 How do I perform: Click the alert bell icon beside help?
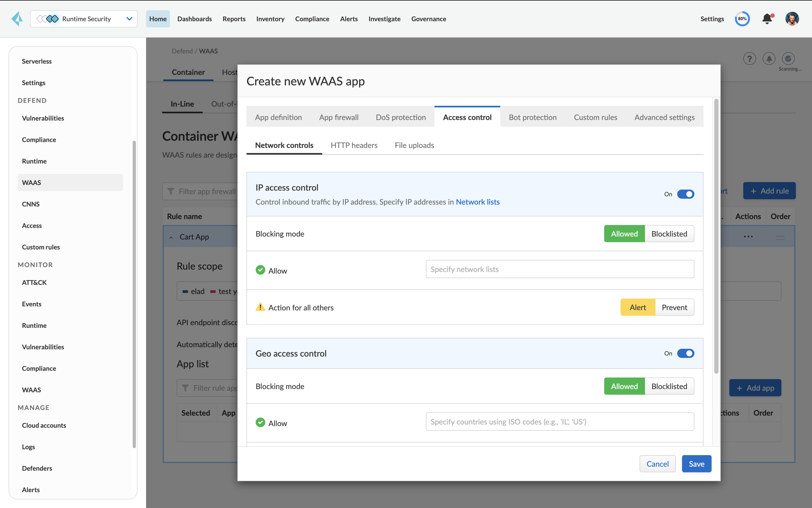coord(769,59)
